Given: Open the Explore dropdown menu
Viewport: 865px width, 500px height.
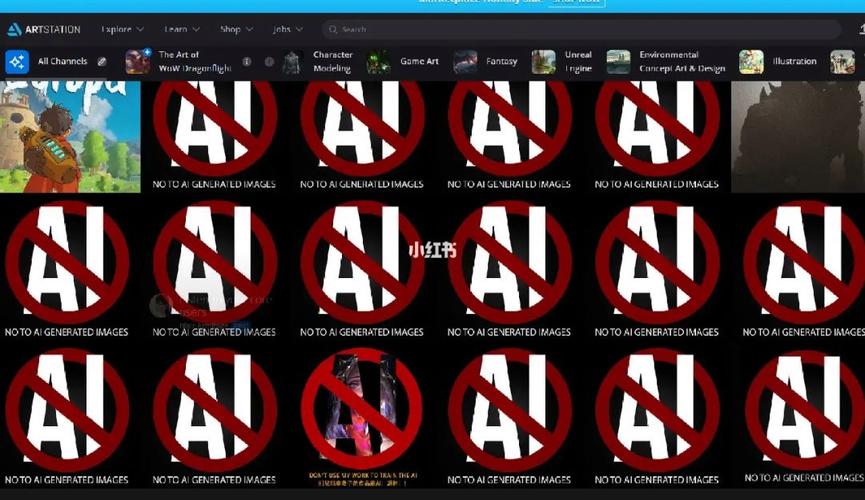Looking at the screenshot, I should point(122,29).
